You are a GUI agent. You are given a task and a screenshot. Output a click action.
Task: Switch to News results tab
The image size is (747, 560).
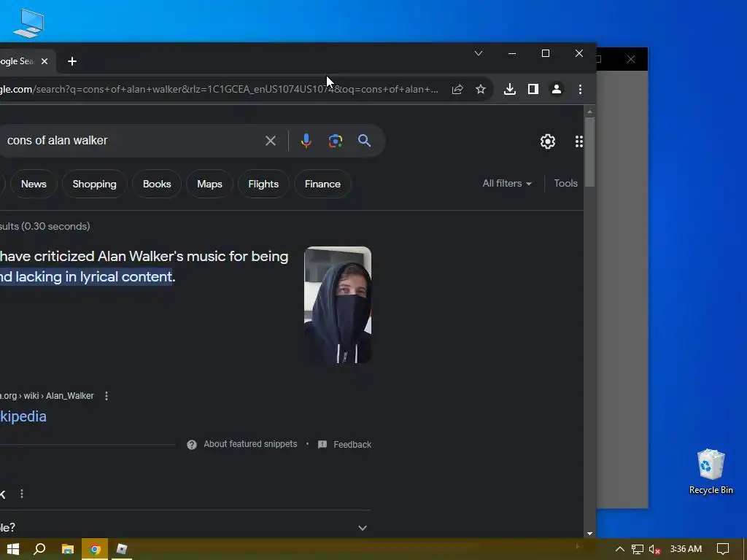click(34, 184)
